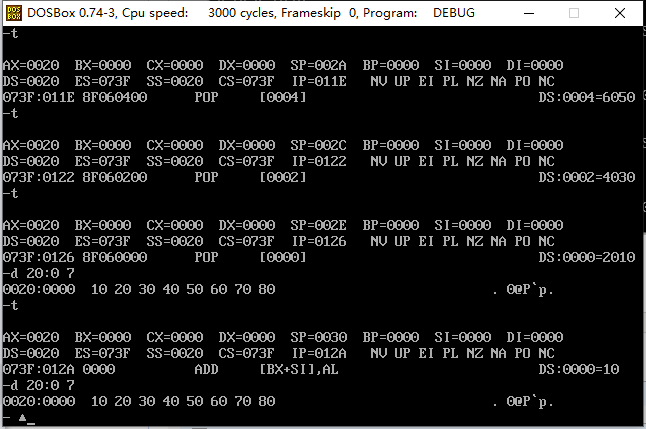
Task: Click the operand '[BX+SI],AL'
Action: click(299, 369)
